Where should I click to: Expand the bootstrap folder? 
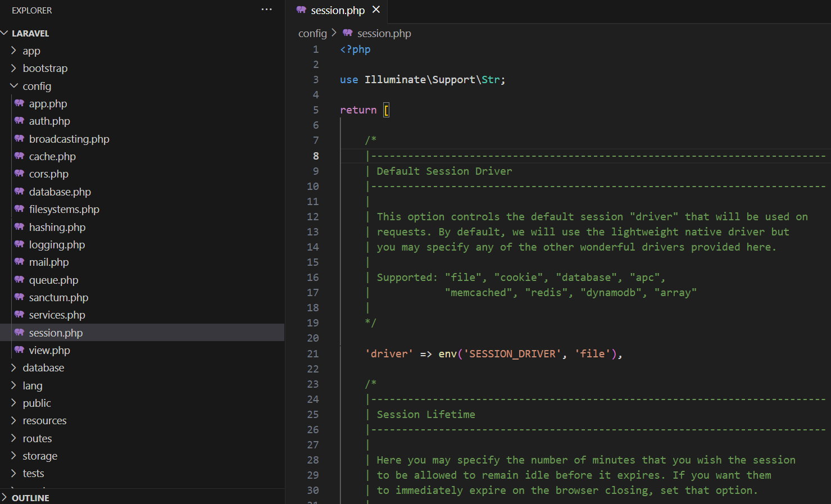tap(13, 68)
